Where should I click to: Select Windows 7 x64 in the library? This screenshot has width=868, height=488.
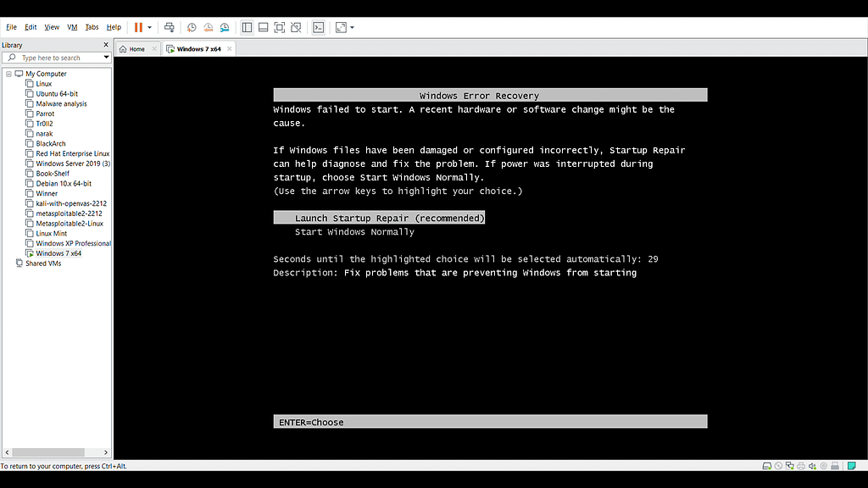[x=58, y=252]
